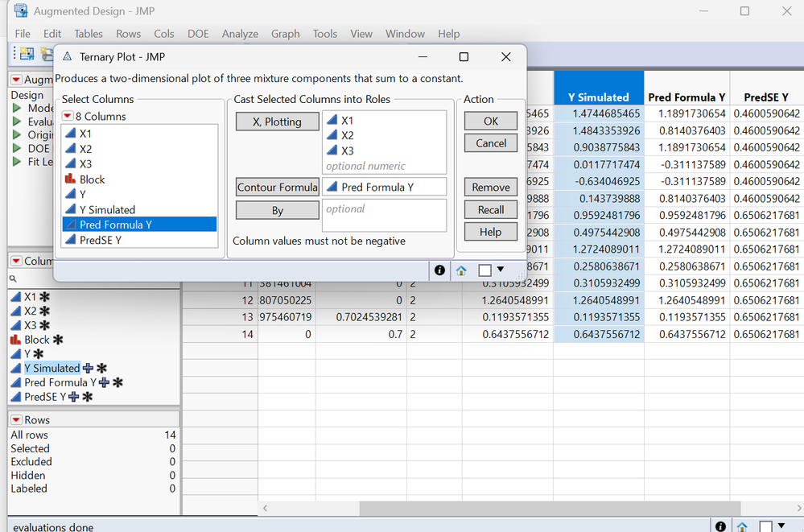Click the columns panel search magnifier icon
The image size is (804, 532).
[x=14, y=278]
